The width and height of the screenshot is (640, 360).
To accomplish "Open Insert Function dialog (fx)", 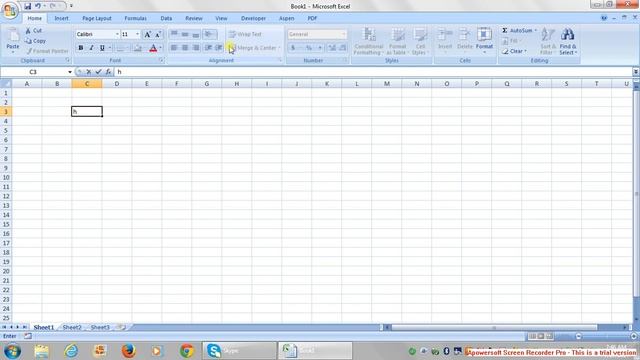I will pyautogui.click(x=109, y=72).
